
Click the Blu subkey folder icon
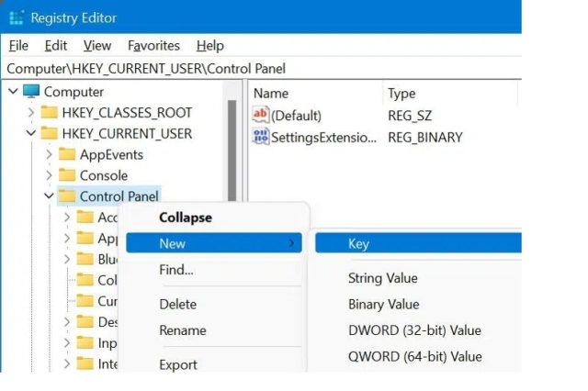click(x=85, y=259)
